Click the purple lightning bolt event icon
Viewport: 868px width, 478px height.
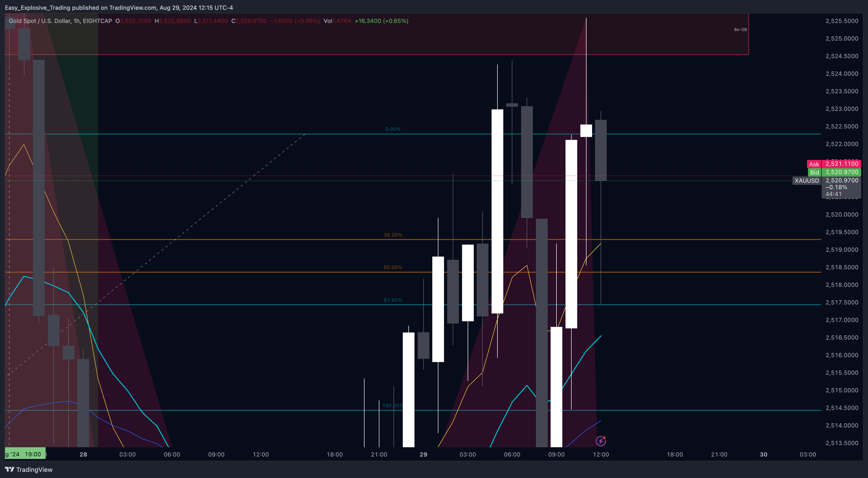pyautogui.click(x=601, y=441)
